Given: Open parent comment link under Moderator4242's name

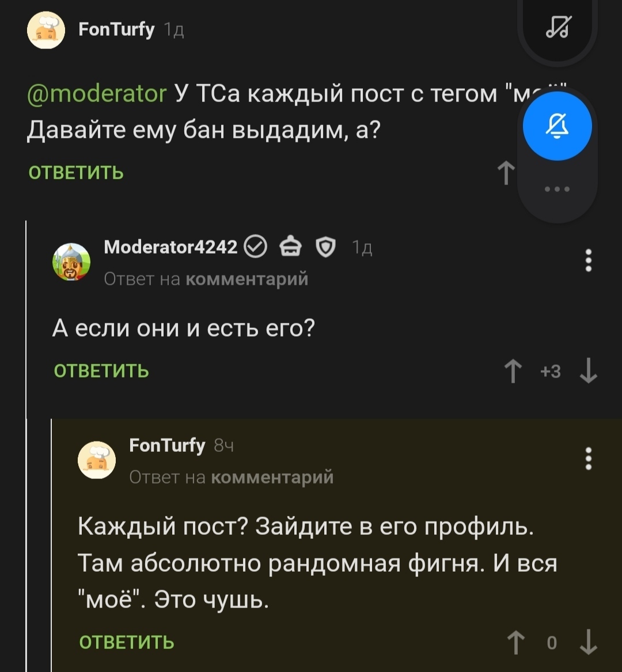Looking at the screenshot, I should pyautogui.click(x=248, y=280).
